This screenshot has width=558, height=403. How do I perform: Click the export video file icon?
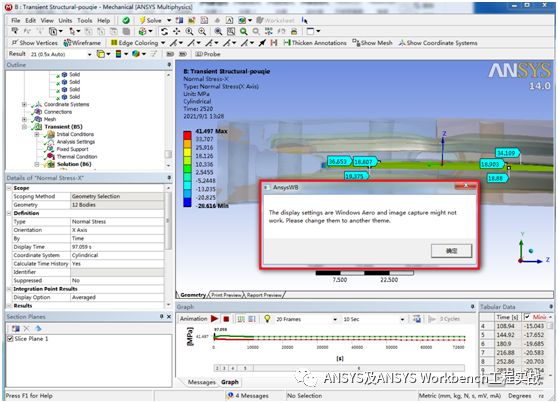[x=417, y=319]
